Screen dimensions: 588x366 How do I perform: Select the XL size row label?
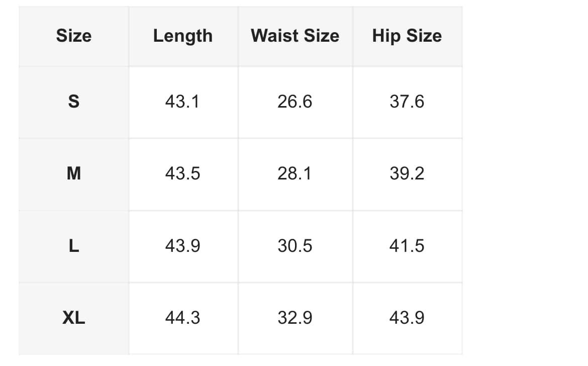point(74,318)
